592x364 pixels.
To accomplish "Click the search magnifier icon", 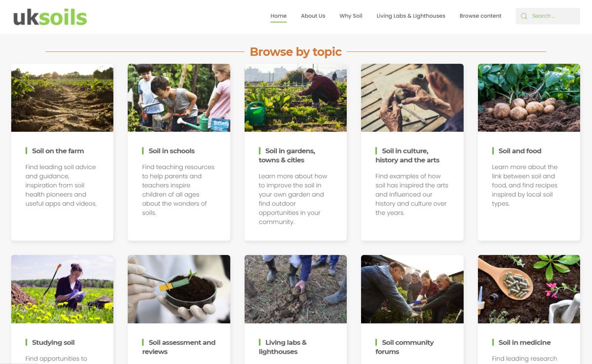I will 524,16.
